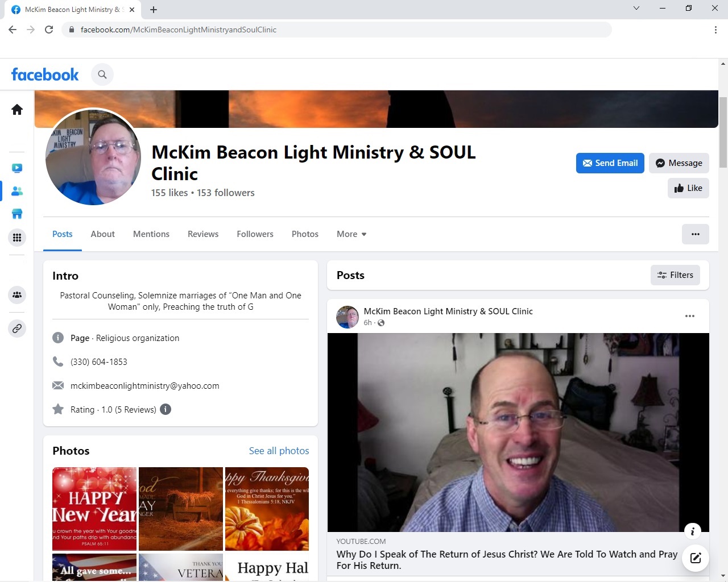Open the apps grid menu icon
The width and height of the screenshot is (728, 582).
[17, 238]
